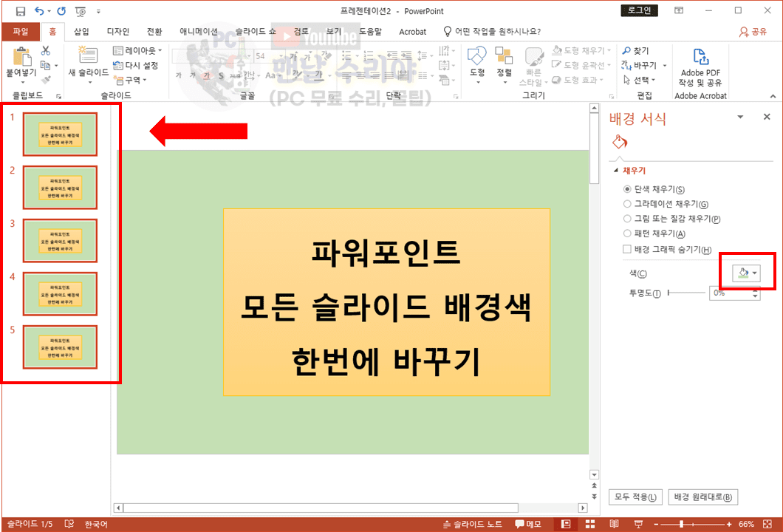Screen dimensions: 783x532
Task: Open the Select (선택) dropdown
Action: 639,80
